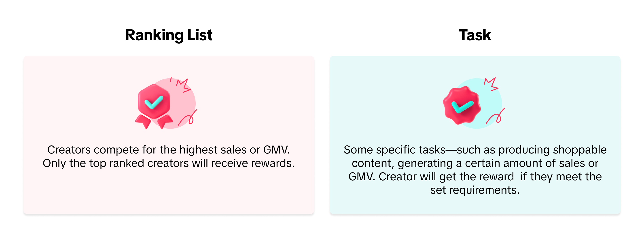The width and height of the screenshot is (644, 243).
Task: Click the "Task" heading
Action: tap(475, 35)
